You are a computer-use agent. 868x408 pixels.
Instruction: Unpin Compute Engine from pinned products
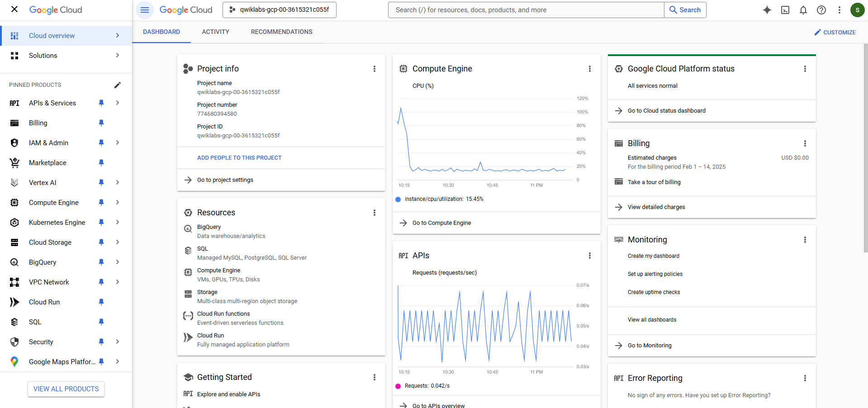(101, 203)
